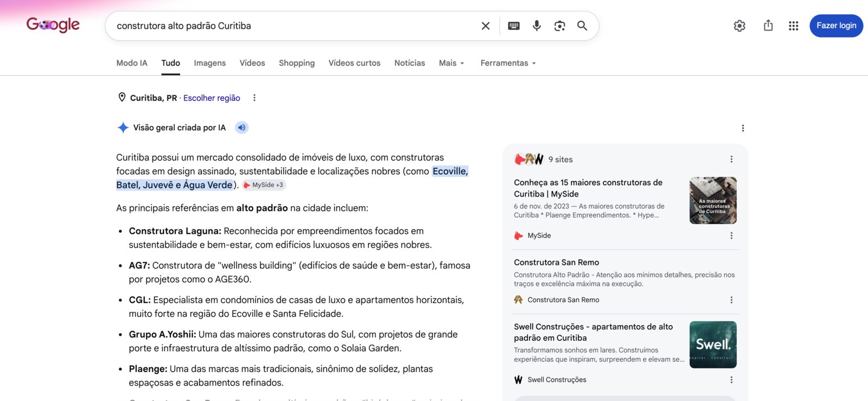Open the 9 sites panel options menu
Image resolution: width=868 pixels, height=401 pixels.
click(x=731, y=159)
